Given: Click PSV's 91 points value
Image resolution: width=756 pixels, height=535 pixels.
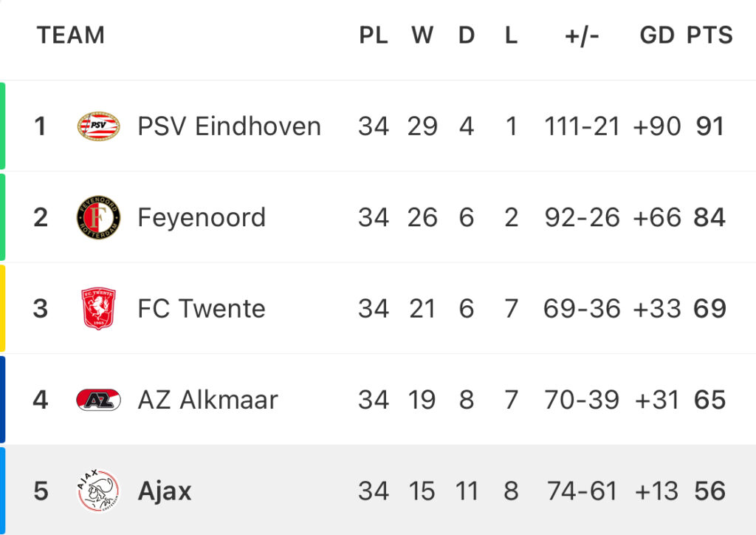Looking at the screenshot, I should 710,126.
